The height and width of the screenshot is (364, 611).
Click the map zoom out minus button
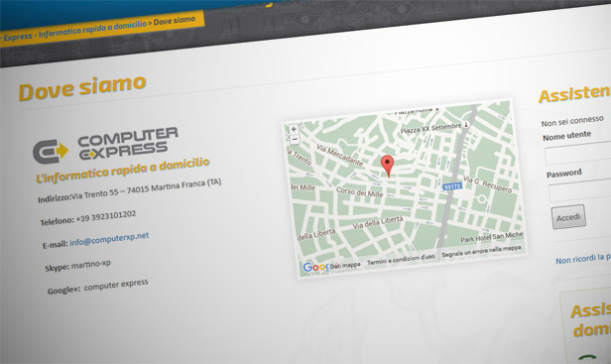[295, 139]
